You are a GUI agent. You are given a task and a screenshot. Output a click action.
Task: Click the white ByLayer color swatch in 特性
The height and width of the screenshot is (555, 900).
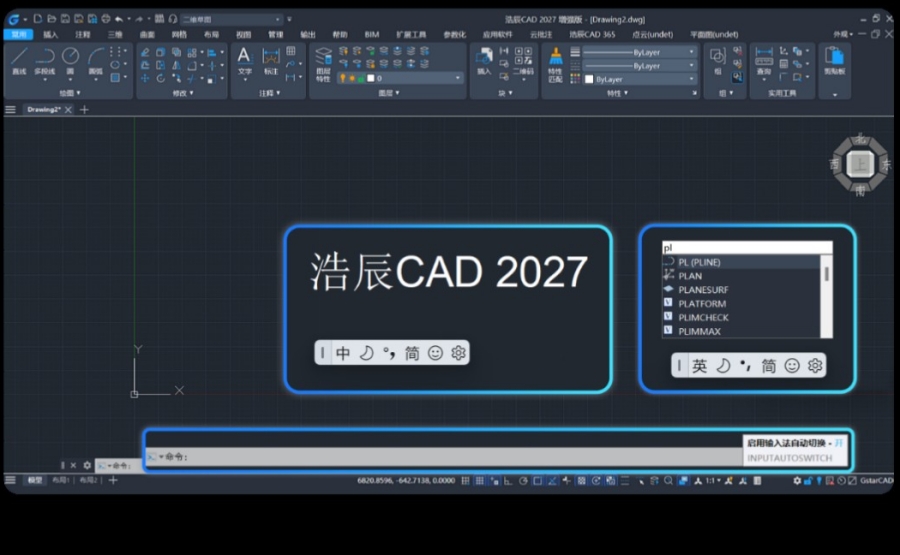coord(589,79)
